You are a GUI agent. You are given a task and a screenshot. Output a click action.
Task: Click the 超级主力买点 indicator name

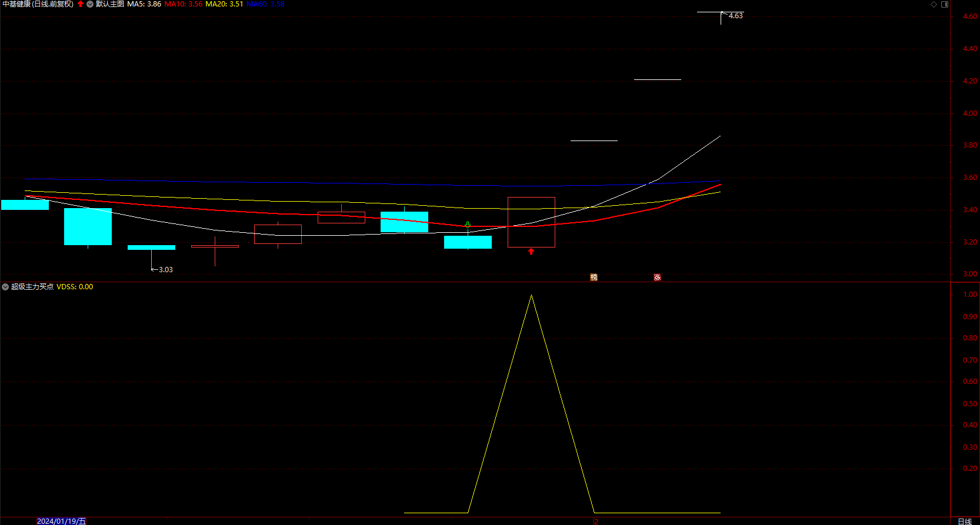coord(32,287)
